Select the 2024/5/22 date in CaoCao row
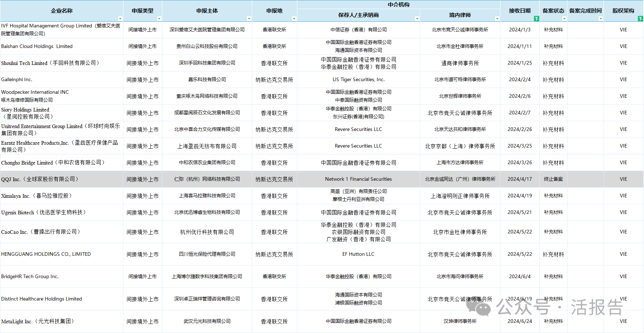The width and height of the screenshot is (644, 333). tap(520, 232)
